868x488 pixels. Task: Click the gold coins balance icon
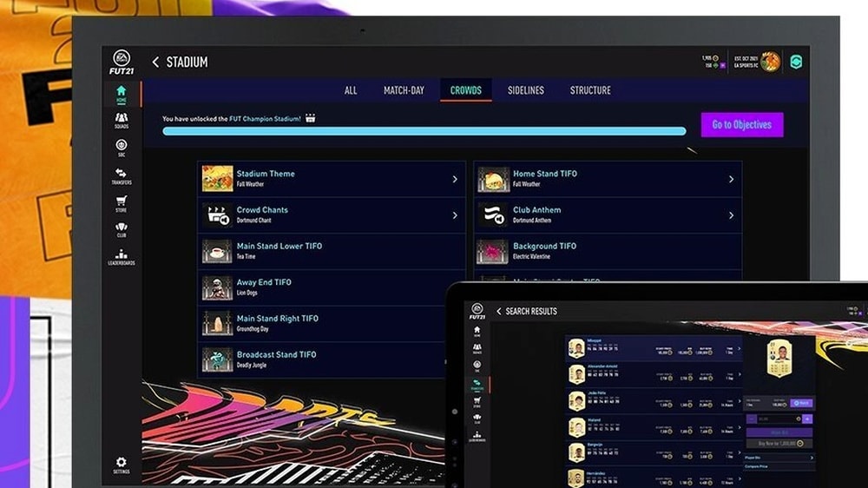715,58
